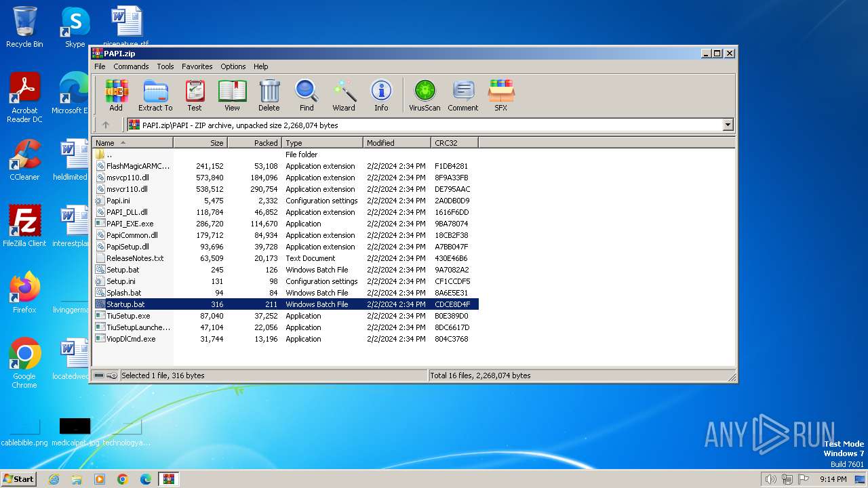Click the status bar drive/key icon
Screen dimensions: 868x488
[x=105, y=375]
